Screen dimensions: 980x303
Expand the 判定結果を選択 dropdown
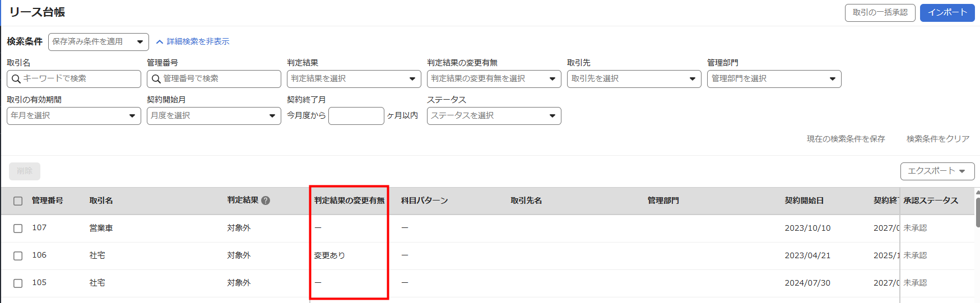(x=354, y=79)
